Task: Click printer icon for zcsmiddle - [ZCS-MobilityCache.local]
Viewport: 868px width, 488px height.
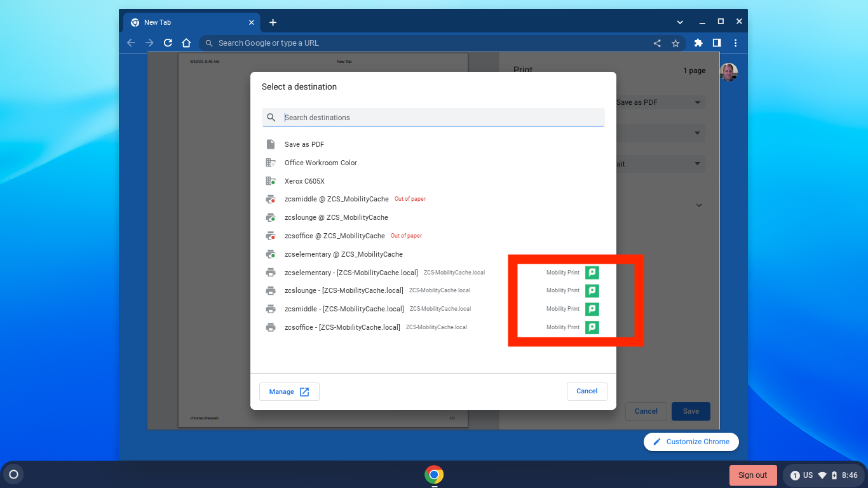Action: (271, 309)
